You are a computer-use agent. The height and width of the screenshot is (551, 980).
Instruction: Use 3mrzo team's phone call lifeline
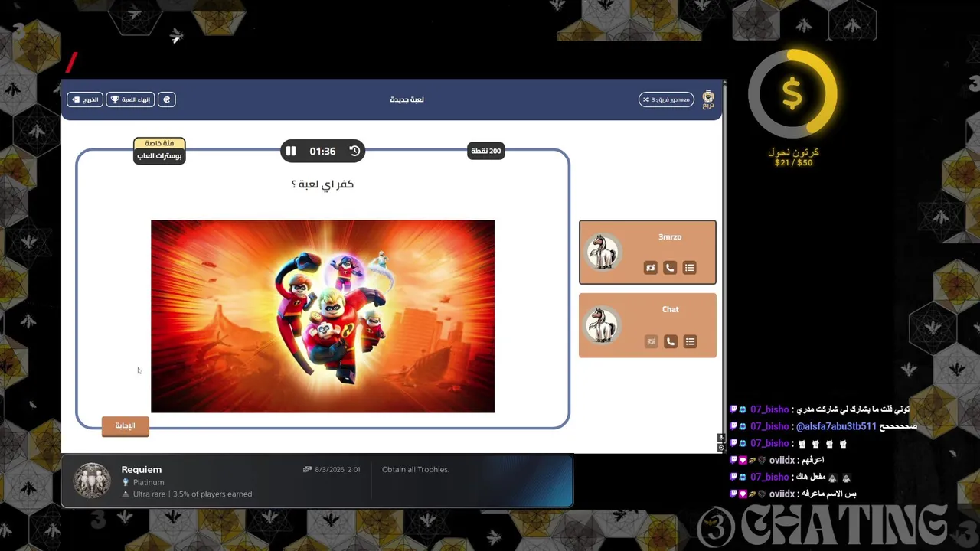coord(670,268)
